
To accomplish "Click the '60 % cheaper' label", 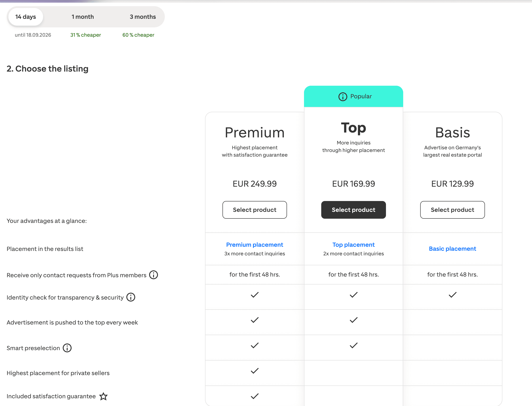I will click(x=138, y=35).
